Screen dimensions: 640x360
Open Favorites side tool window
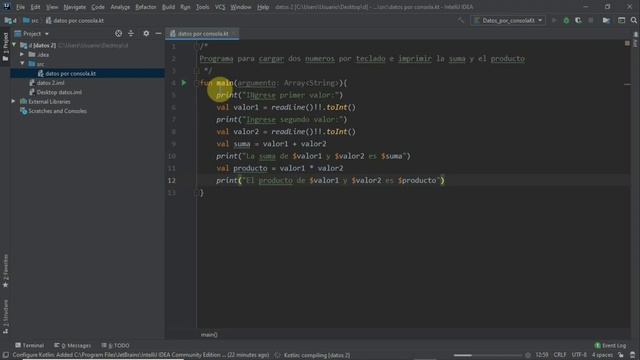pos(5,271)
